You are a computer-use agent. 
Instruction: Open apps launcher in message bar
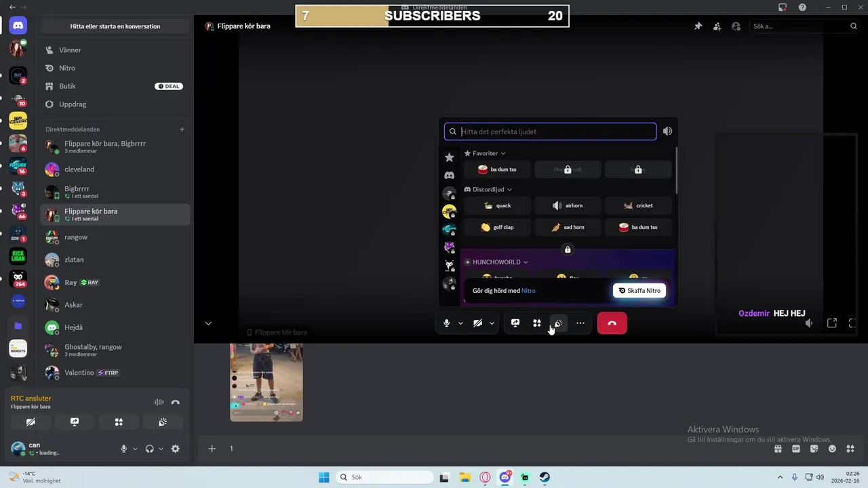[x=852, y=449]
